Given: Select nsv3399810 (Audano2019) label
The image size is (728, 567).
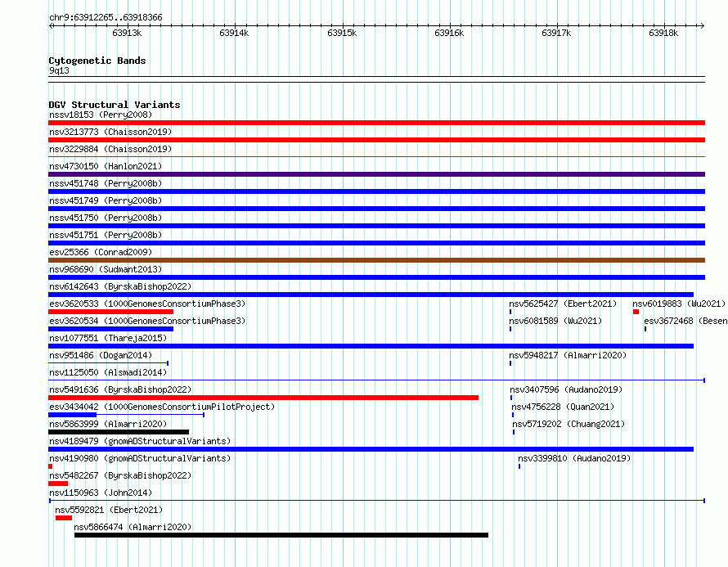Looking at the screenshot, I should pos(574,458).
